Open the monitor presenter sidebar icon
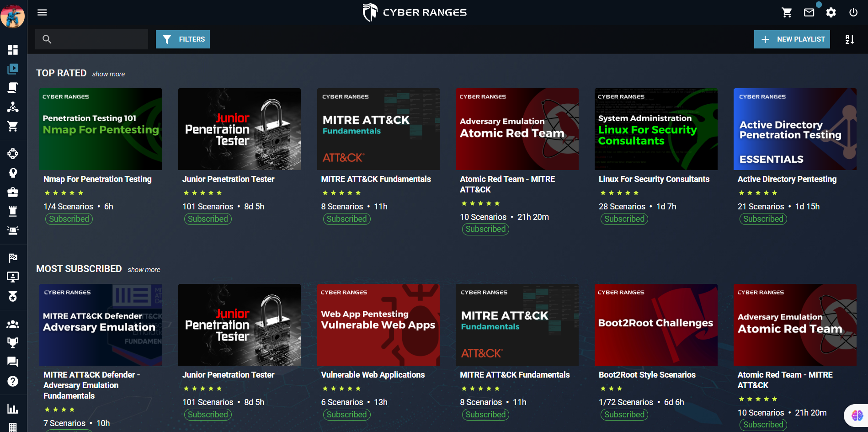Viewport: 868px width, 432px height. coord(13,277)
